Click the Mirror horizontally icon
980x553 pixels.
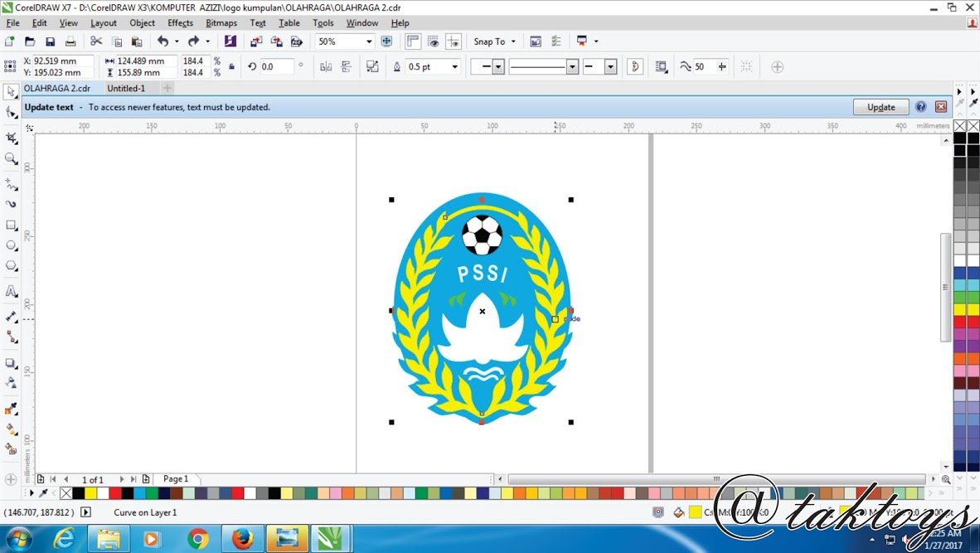coord(326,67)
